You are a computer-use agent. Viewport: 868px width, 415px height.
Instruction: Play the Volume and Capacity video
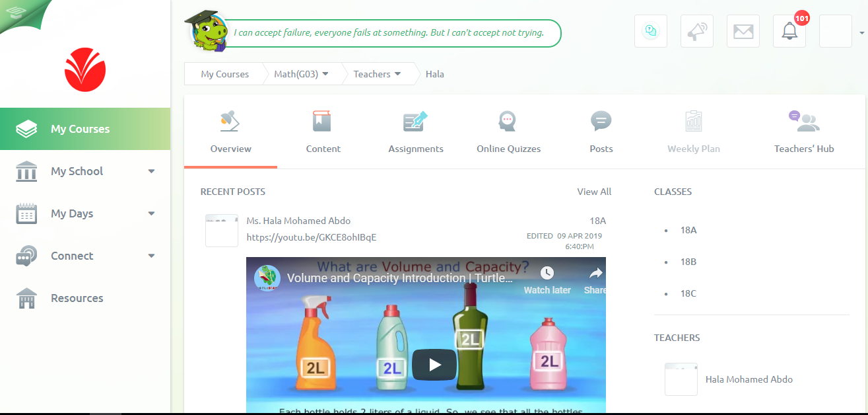pos(434,364)
